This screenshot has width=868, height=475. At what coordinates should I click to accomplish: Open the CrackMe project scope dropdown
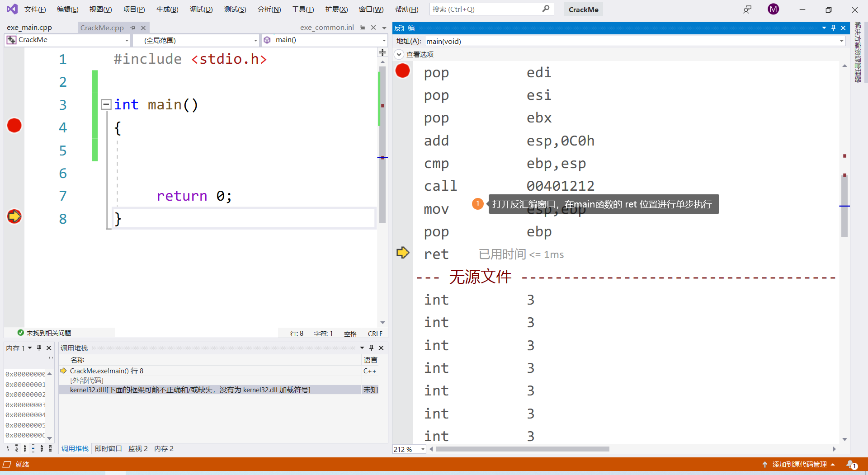coord(127,41)
